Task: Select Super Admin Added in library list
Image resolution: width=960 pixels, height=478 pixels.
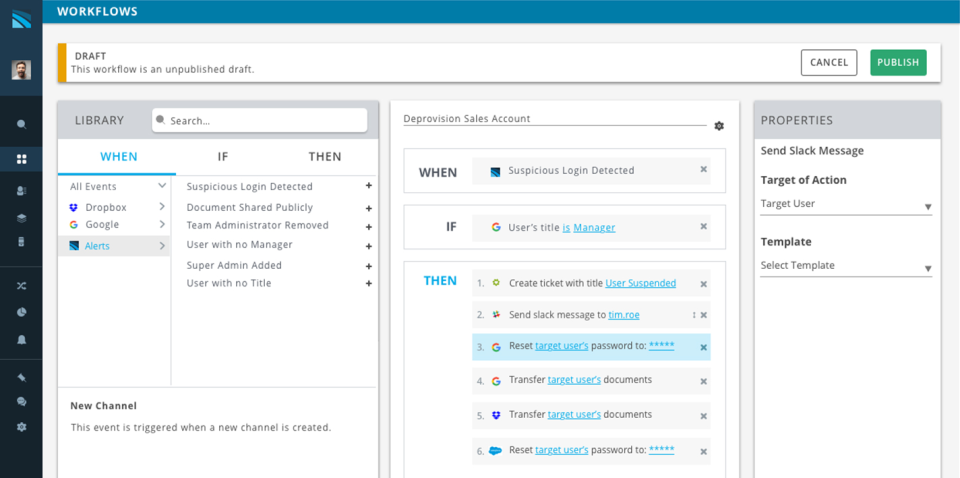Action: point(234,266)
